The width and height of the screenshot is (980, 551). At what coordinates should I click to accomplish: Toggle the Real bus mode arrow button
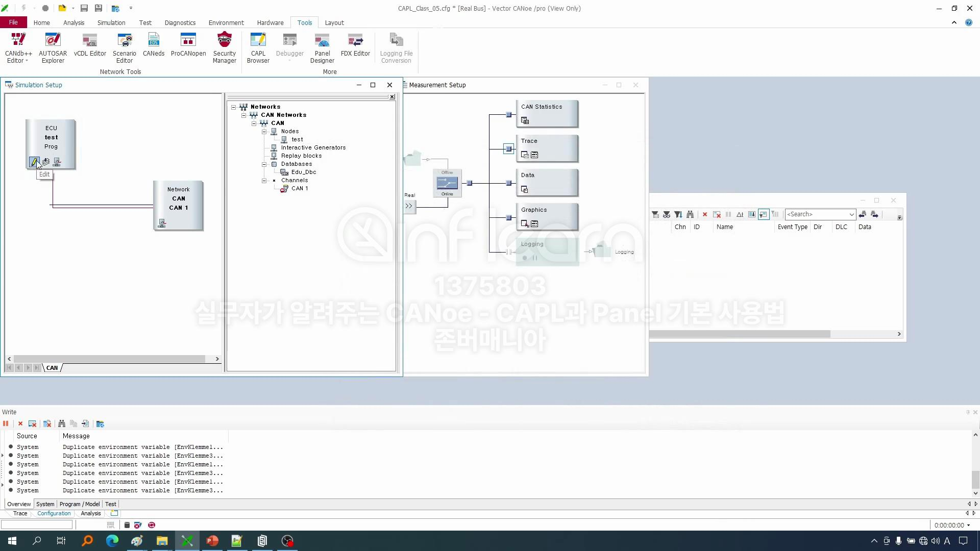coord(409,206)
